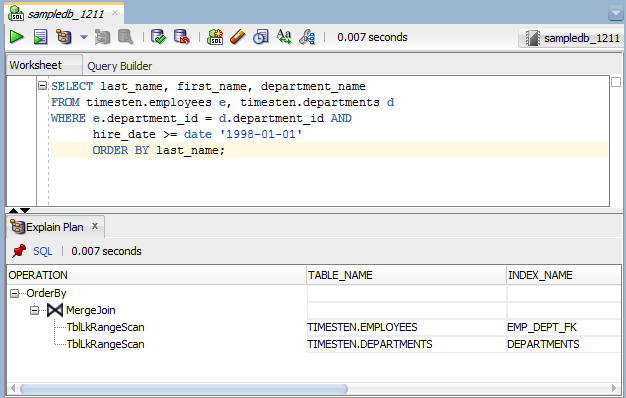
Task: Click the SQL link in Explain Plan panel
Action: 42,251
